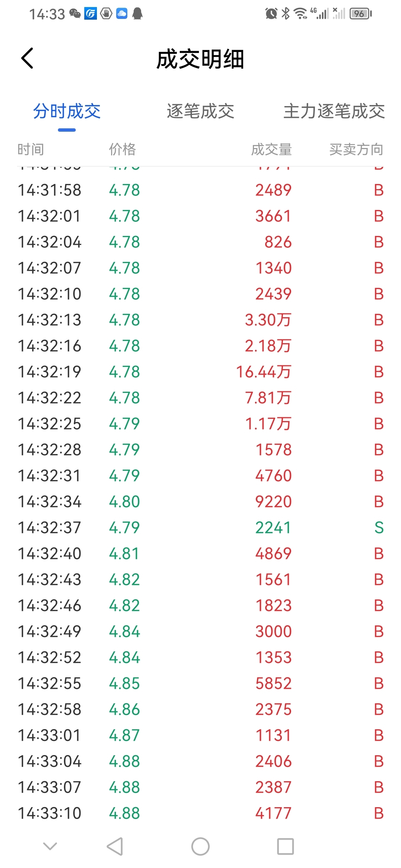Select the 分时成交 tab
This screenshot has height=868, width=401.
pos(67,111)
